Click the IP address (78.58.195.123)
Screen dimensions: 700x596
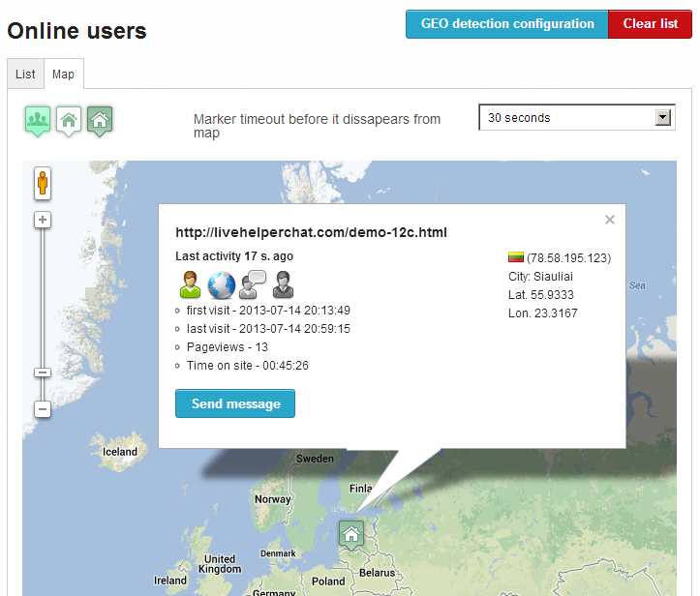tap(568, 258)
